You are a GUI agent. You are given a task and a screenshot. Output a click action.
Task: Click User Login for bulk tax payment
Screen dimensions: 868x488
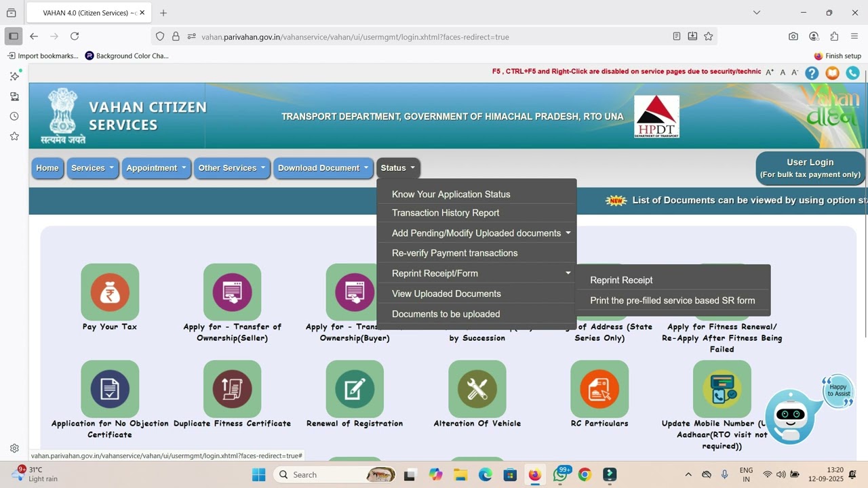point(810,168)
